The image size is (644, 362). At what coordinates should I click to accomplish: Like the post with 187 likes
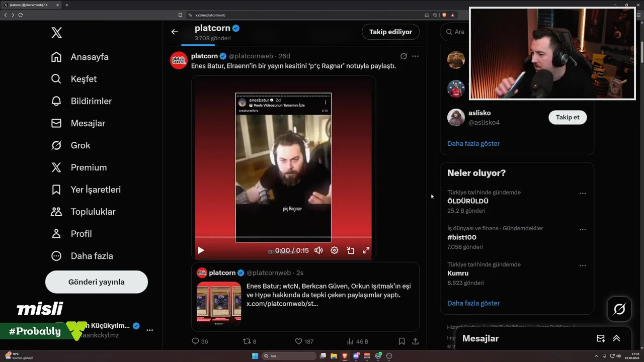(x=304, y=341)
